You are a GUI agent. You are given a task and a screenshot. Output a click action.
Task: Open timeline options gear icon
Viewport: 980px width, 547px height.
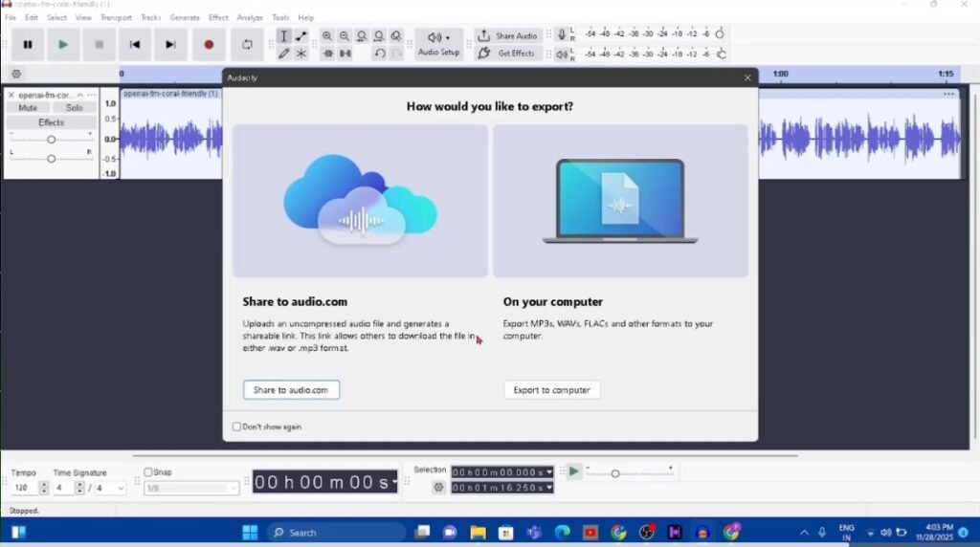(16, 74)
